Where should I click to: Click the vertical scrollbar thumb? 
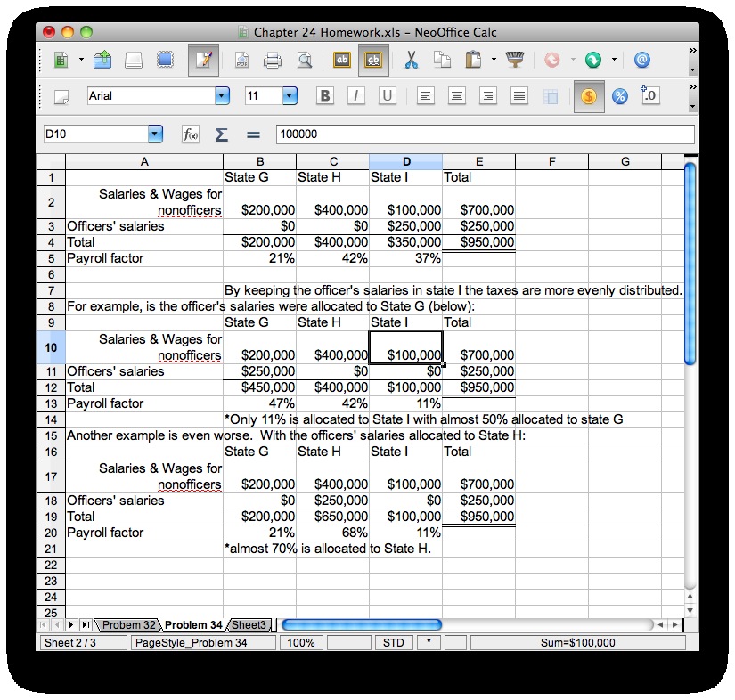pyautogui.click(x=690, y=264)
